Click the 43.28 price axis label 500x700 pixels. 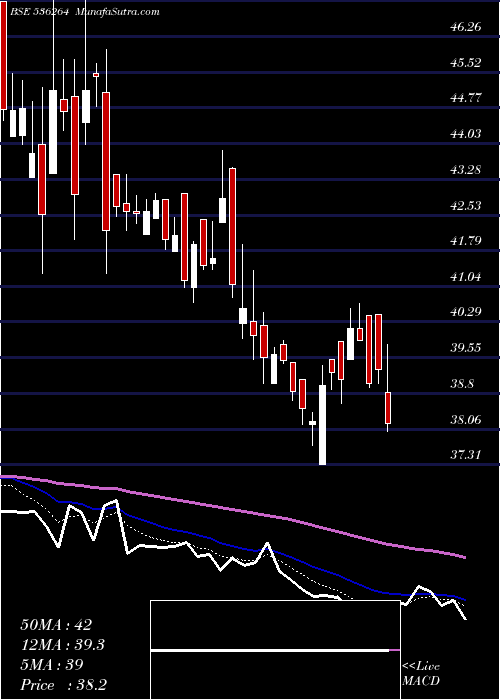click(x=466, y=170)
